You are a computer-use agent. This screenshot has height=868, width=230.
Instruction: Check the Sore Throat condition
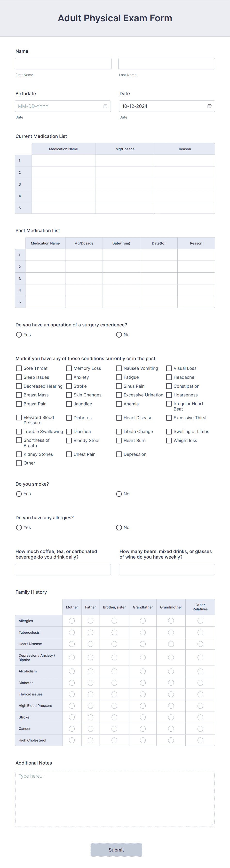click(19, 368)
